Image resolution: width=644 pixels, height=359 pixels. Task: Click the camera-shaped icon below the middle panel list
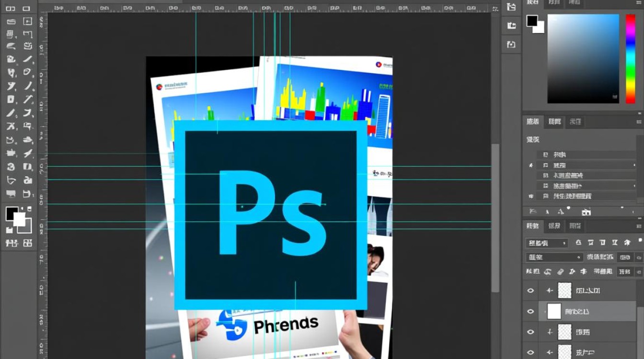586,212
